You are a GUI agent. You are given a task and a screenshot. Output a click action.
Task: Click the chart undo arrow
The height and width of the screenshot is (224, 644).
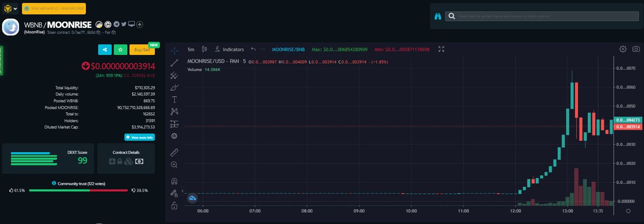pyautogui.click(x=253, y=49)
